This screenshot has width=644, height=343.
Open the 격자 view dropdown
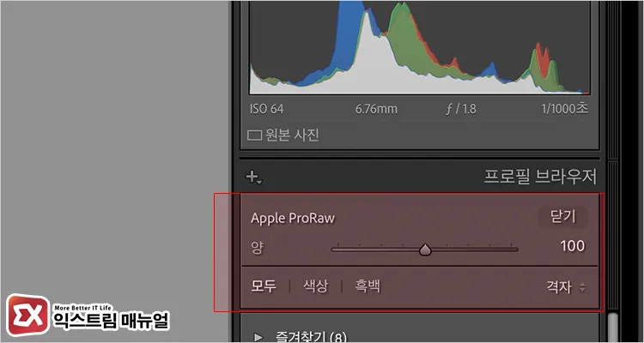[x=565, y=287]
